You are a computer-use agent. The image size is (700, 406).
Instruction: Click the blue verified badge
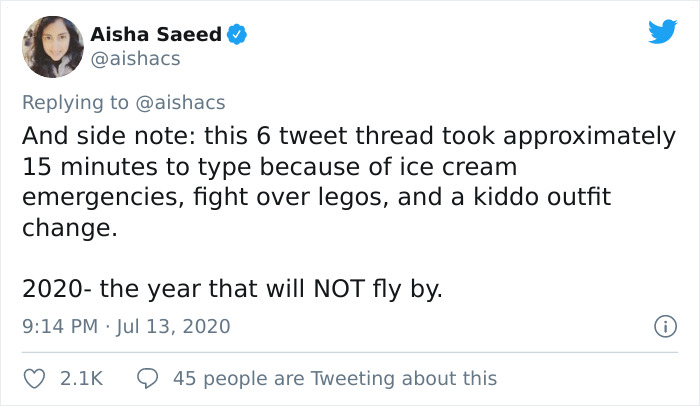point(237,35)
